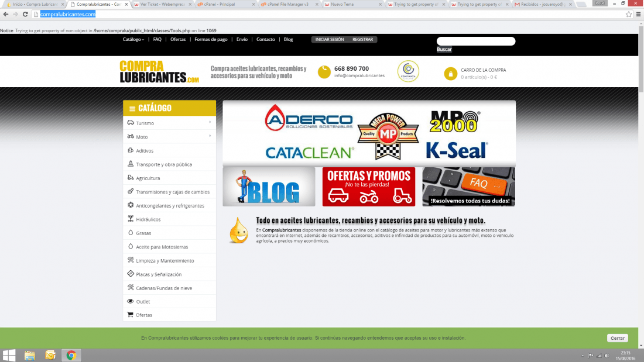Click the taskbar volume icon
644x362 pixels.
[607, 356]
